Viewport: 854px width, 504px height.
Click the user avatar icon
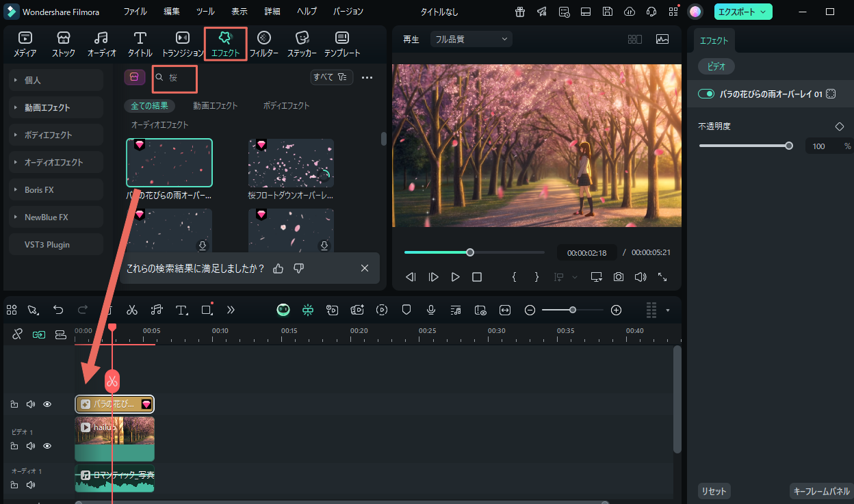click(695, 12)
